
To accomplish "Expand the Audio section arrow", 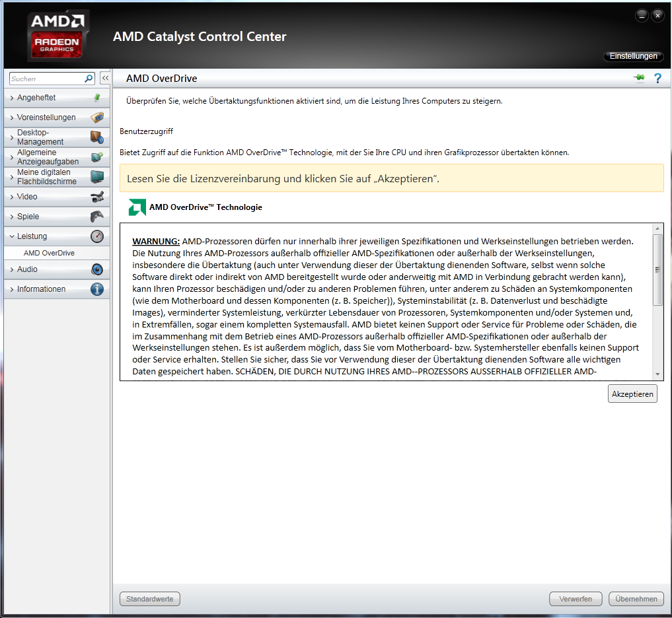I will (x=12, y=270).
